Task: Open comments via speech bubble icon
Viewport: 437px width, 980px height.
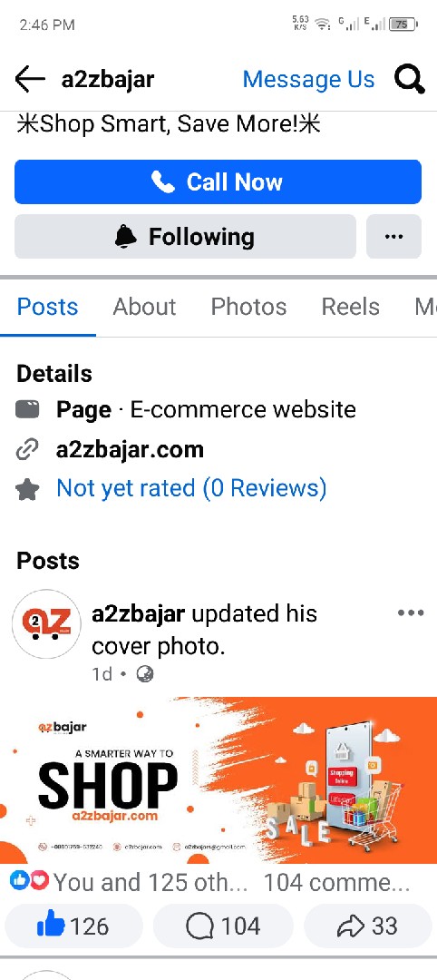Action: [199, 926]
